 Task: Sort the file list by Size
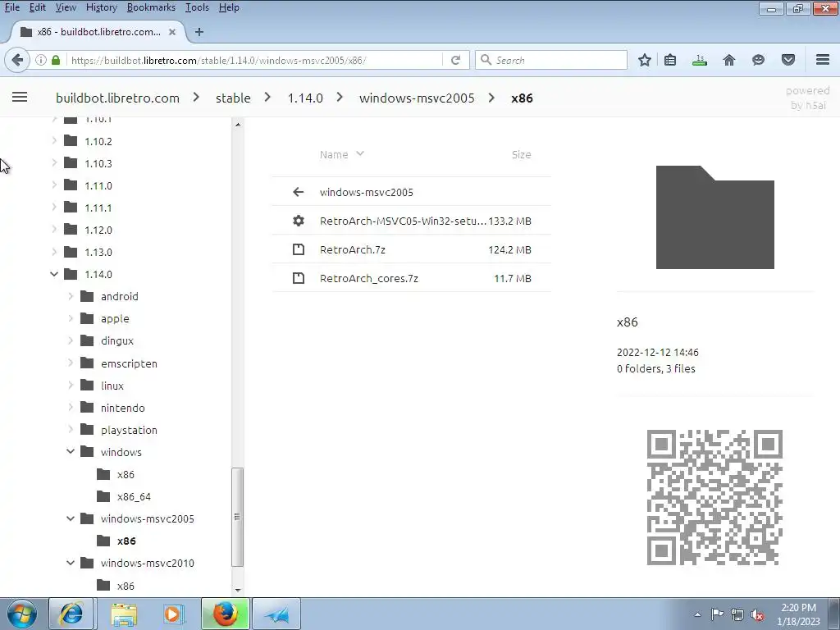coord(521,154)
